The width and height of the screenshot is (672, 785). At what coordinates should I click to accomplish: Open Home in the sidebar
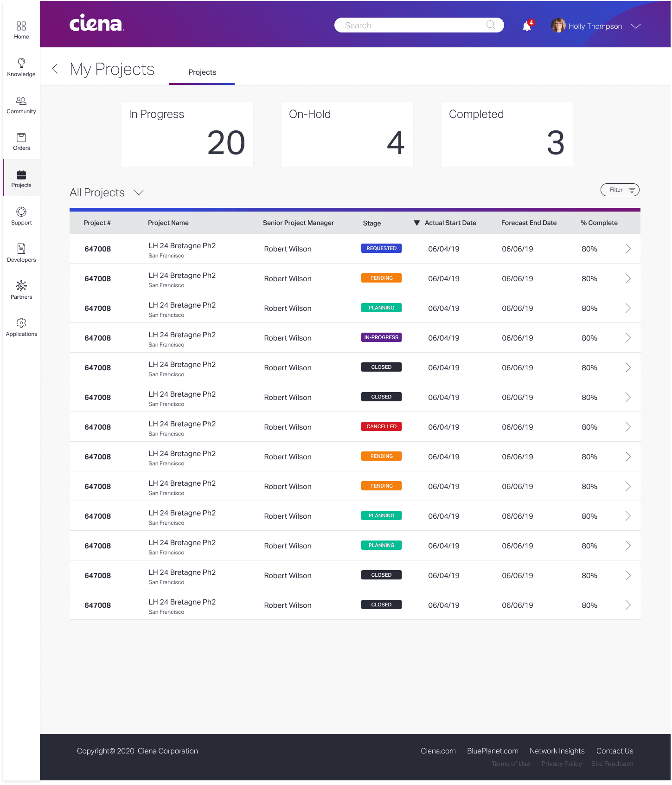coord(21,30)
